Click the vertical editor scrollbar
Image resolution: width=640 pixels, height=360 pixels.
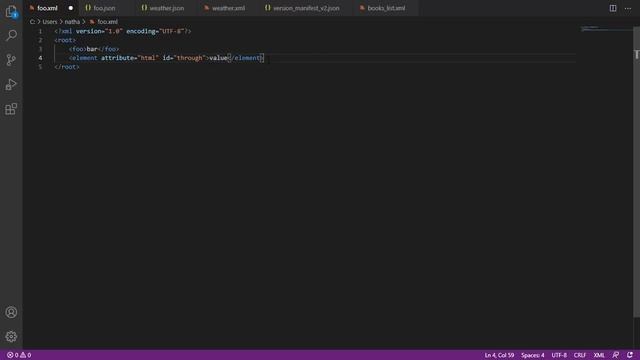click(x=636, y=171)
